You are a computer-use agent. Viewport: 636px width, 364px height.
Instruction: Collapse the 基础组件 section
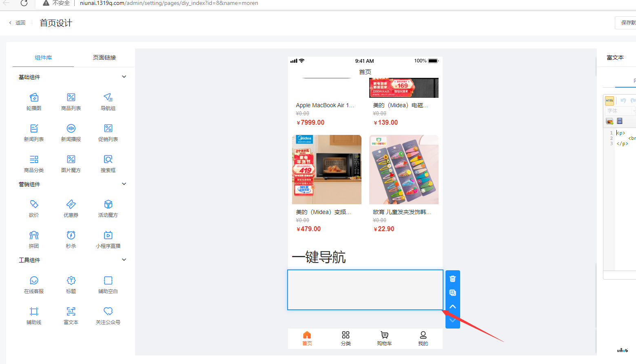(124, 77)
